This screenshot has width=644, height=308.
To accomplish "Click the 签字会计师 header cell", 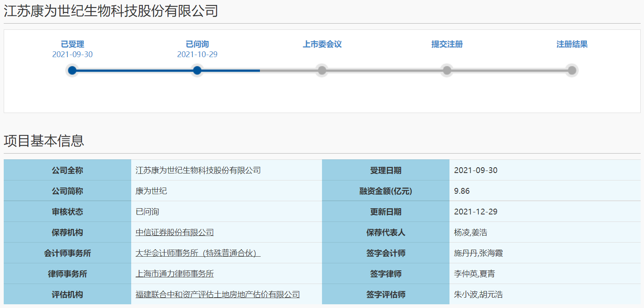I will [x=386, y=253].
